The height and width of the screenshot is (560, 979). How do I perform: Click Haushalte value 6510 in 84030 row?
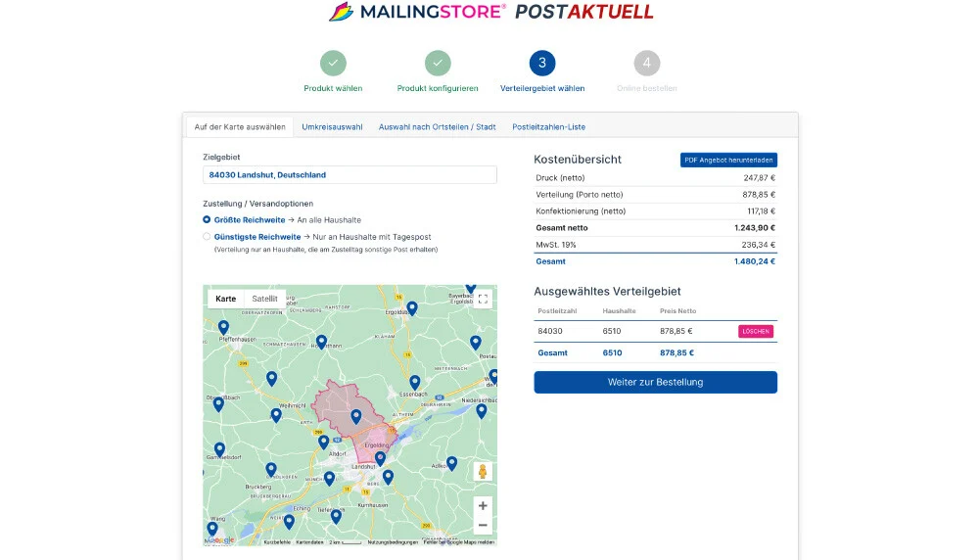pyautogui.click(x=612, y=332)
